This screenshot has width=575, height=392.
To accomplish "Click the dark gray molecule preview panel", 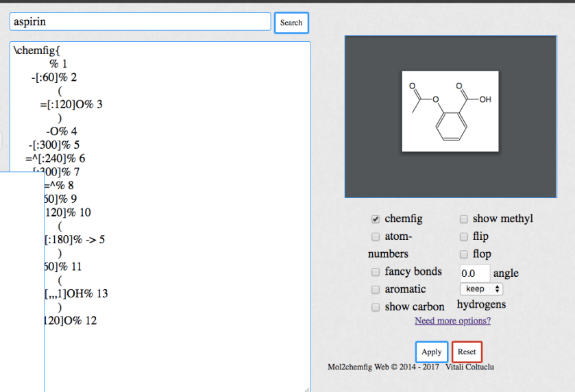I will tap(535, 171).
